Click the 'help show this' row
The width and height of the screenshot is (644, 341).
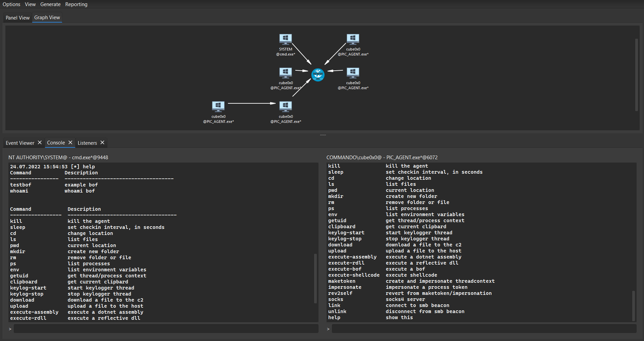[370, 317]
